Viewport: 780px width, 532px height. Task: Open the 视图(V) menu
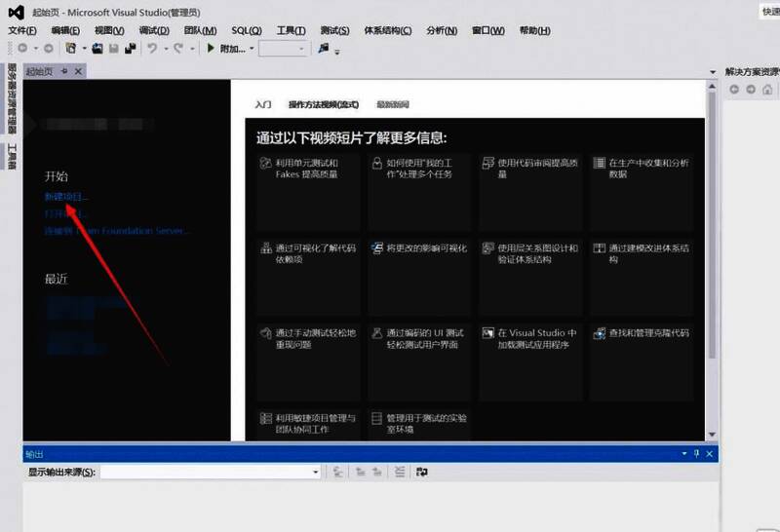tap(109, 31)
